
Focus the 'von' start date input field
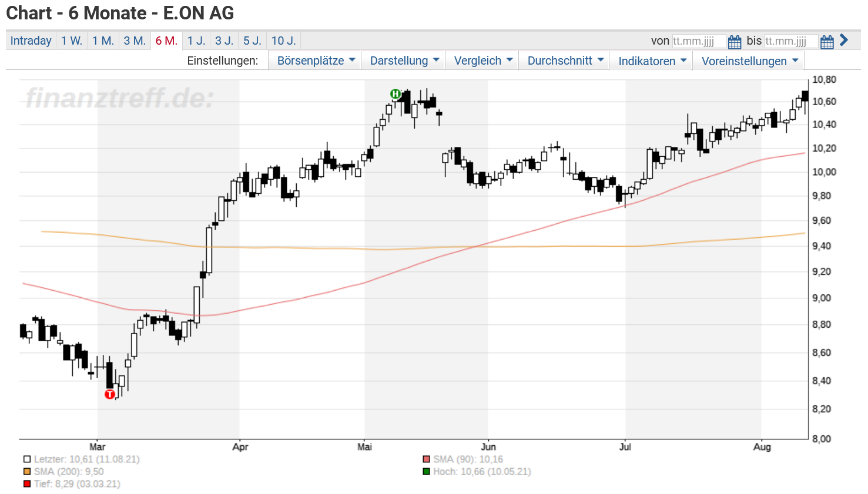pyautogui.click(x=699, y=41)
